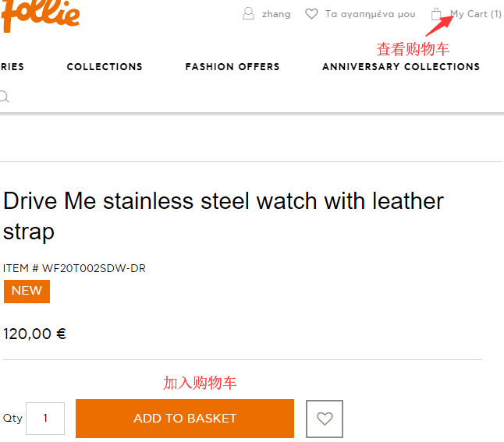
Task: Open the zhang account link
Action: click(276, 14)
